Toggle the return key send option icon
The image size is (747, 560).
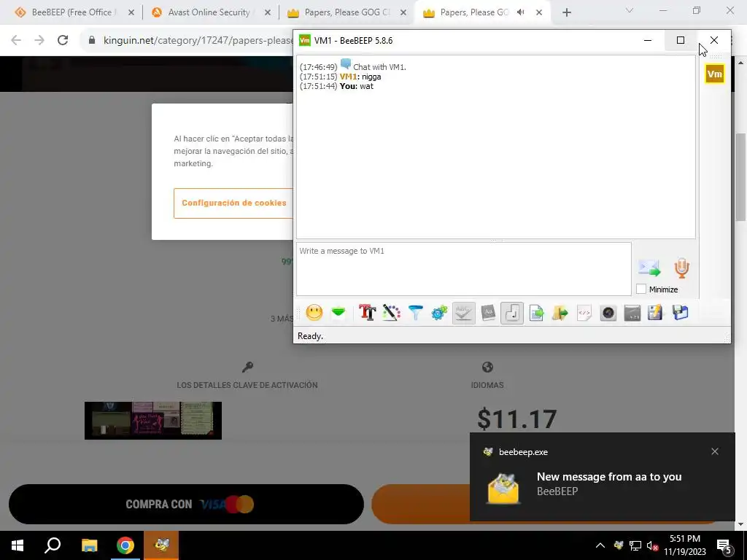[x=512, y=313]
